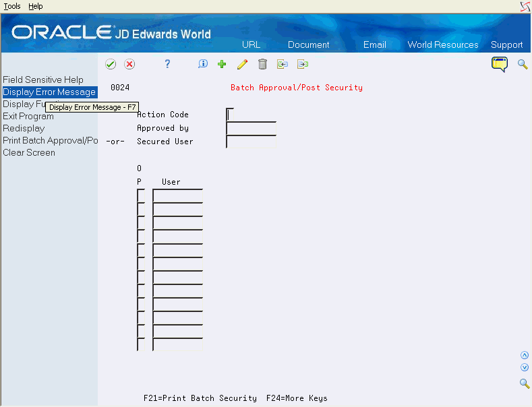Click the Document header link
Viewport: 532px width, 407px height.
click(308, 44)
